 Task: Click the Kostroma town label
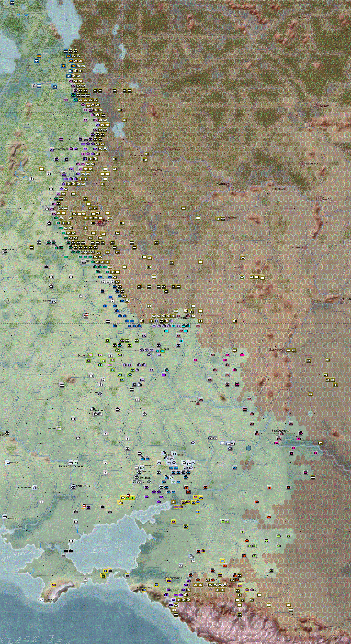point(175,149)
